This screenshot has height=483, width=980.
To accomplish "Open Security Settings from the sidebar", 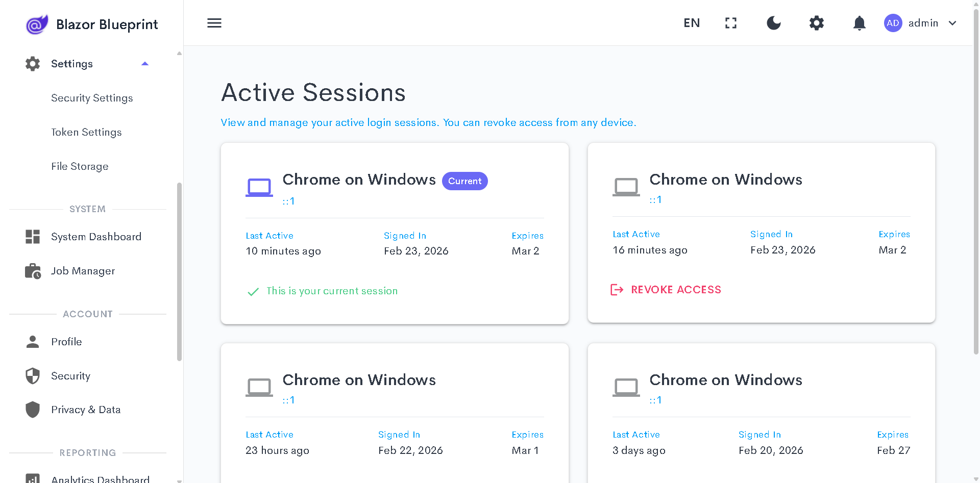I will tap(92, 98).
